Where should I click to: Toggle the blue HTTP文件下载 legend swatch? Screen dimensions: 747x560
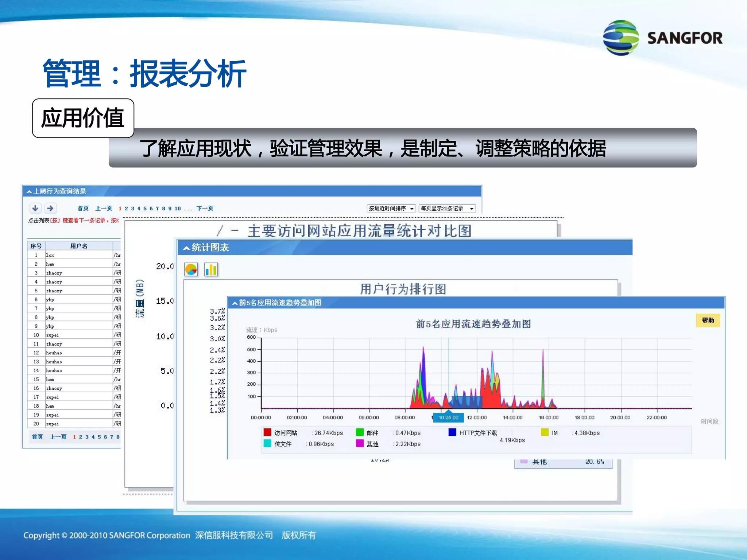[452, 432]
